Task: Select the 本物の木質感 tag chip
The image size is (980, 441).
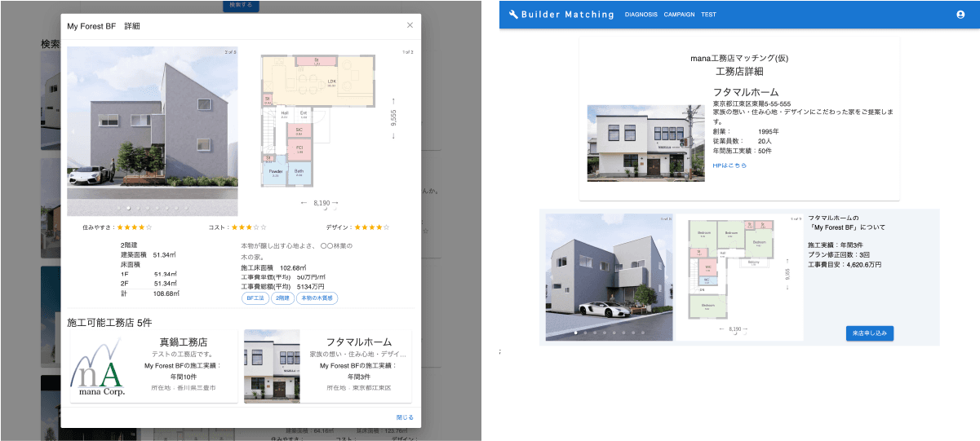Action: pyautogui.click(x=317, y=298)
